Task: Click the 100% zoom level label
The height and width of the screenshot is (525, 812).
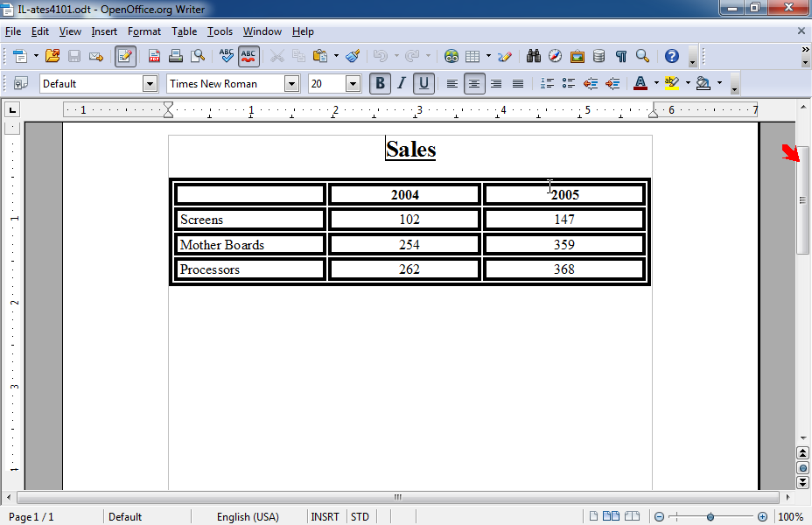Action: click(x=791, y=517)
